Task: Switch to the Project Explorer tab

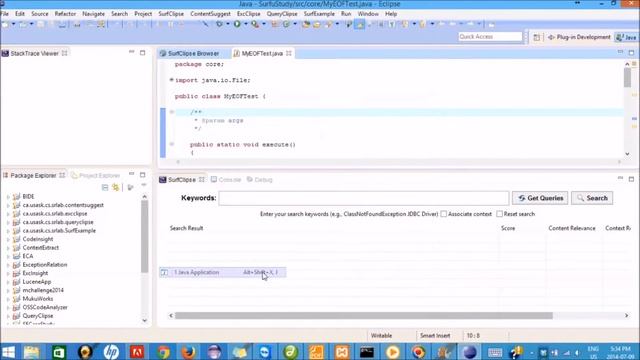Action: pos(96,176)
